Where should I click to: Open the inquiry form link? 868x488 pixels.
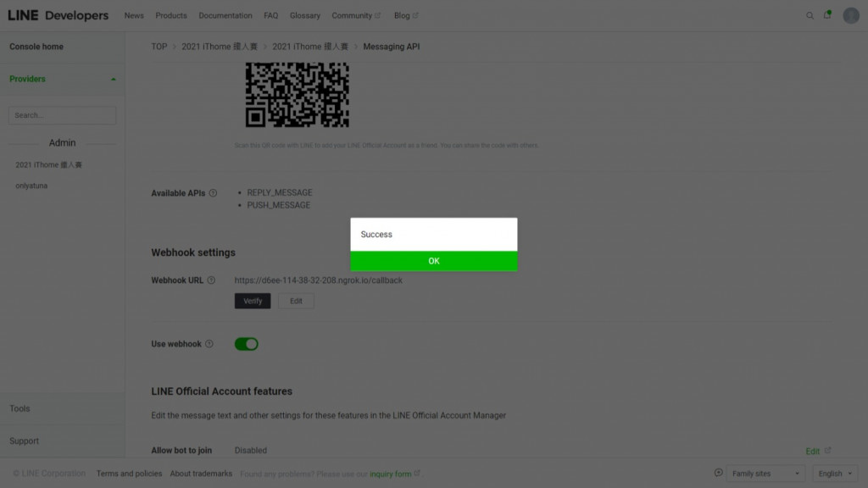tap(394, 474)
